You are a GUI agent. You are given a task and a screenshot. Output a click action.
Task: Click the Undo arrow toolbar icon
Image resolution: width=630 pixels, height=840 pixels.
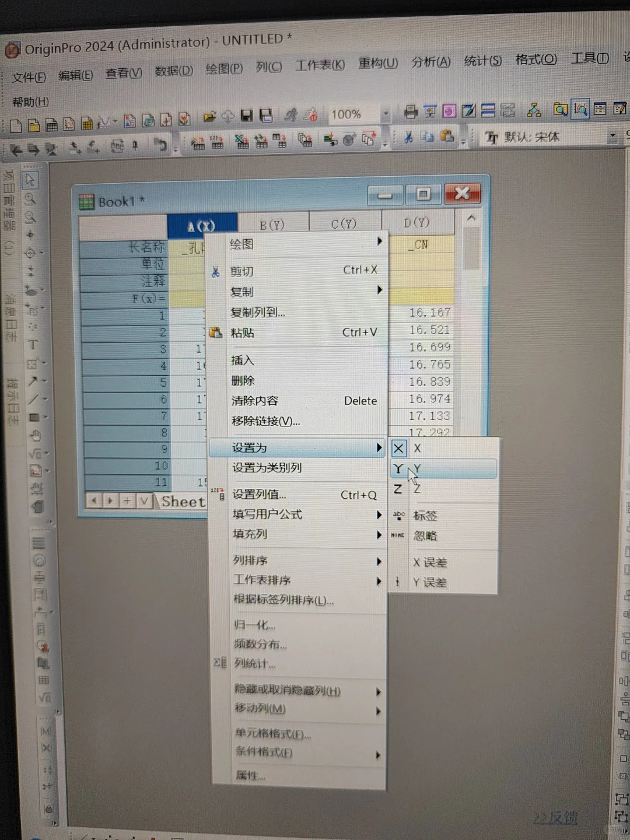(160, 145)
